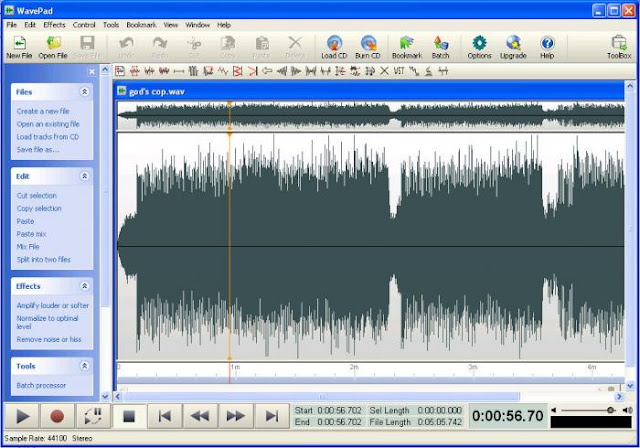Viewport: 640px width, 448px height.
Task: Click 'Normalize to optimal level' link
Action: point(47,322)
